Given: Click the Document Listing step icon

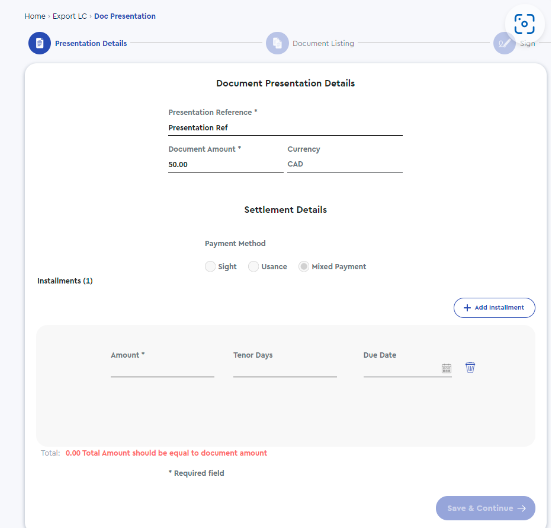Looking at the screenshot, I should (277, 43).
